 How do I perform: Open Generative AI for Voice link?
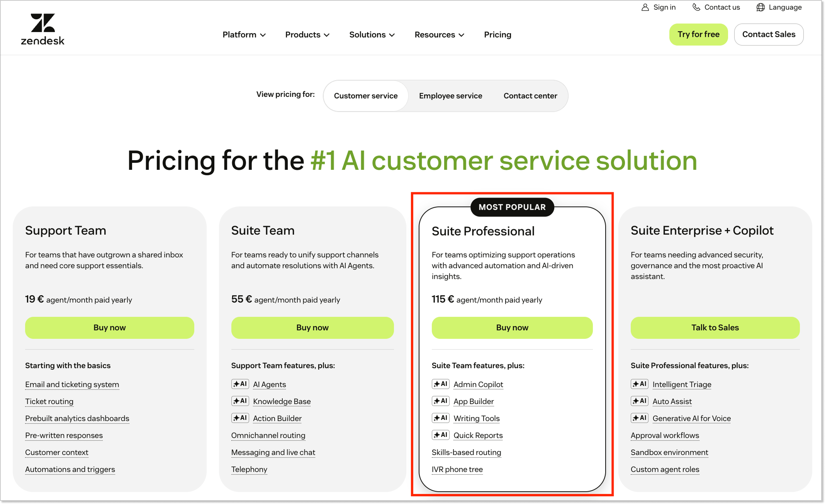pos(691,418)
